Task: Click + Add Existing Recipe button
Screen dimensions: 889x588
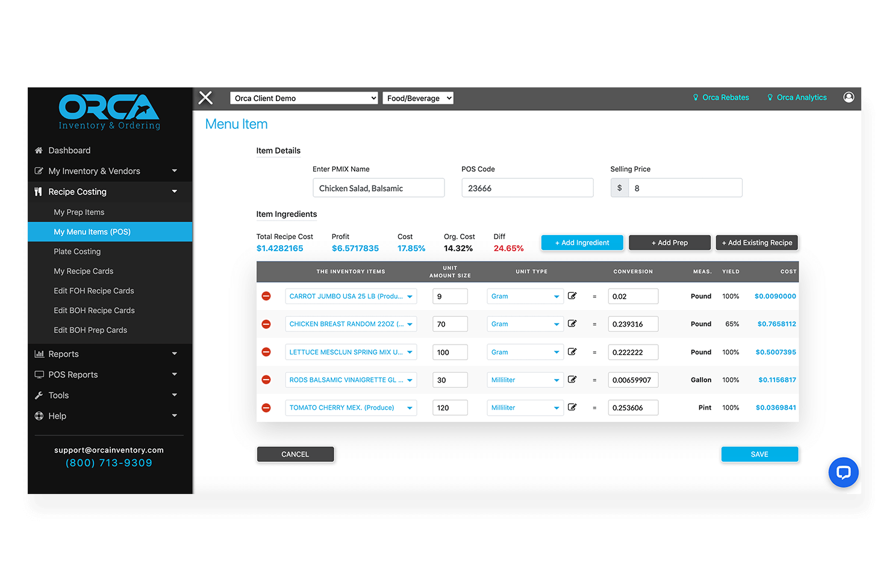Action: tap(757, 243)
